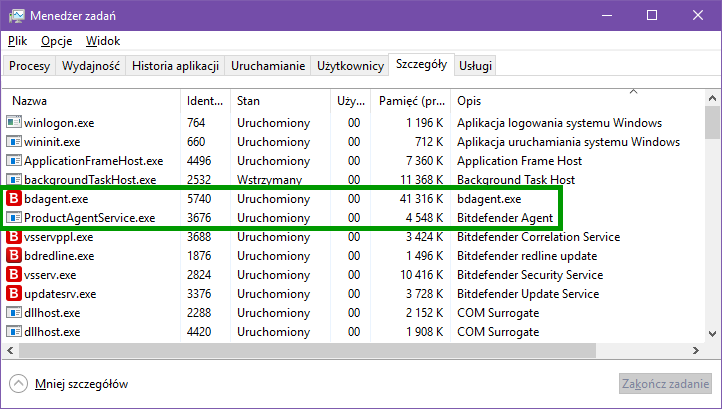Image resolution: width=722 pixels, height=409 pixels.
Task: Open the Opcje menu
Action: pyautogui.click(x=57, y=41)
